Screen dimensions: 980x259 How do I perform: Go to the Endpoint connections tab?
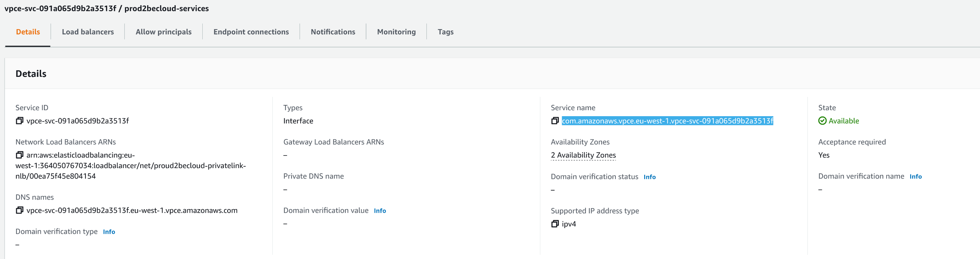[251, 32]
